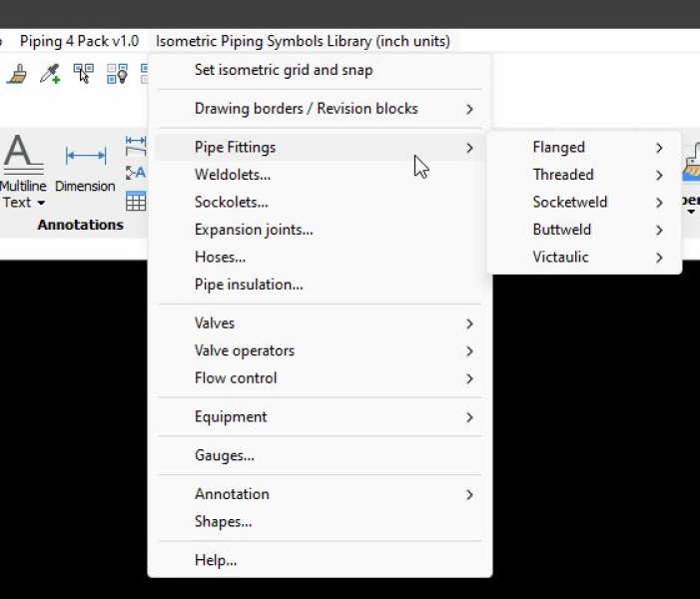Expand the Valves submenu arrow

coord(469,324)
